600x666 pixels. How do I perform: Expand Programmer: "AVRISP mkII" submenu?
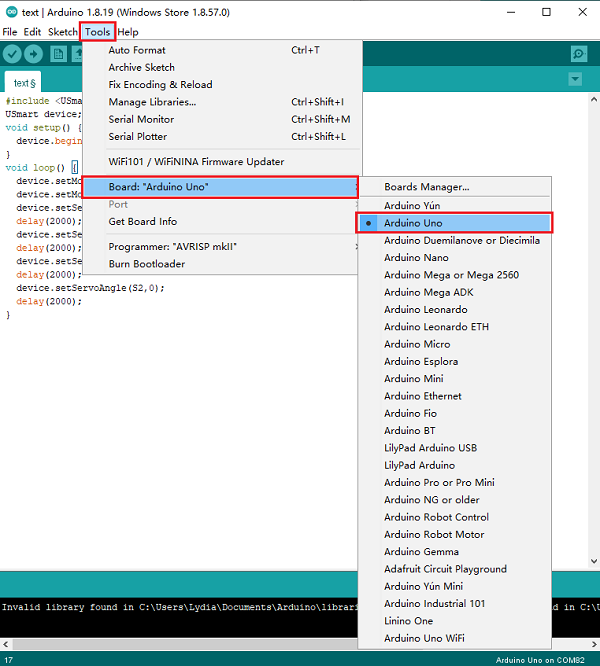coord(220,247)
